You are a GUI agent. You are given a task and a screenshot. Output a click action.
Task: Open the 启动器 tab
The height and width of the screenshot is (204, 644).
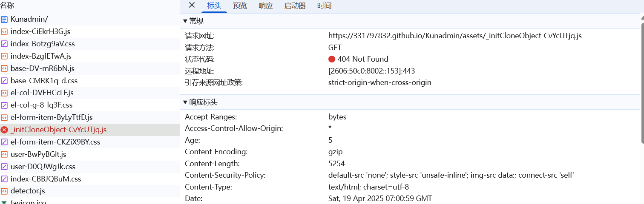[295, 6]
